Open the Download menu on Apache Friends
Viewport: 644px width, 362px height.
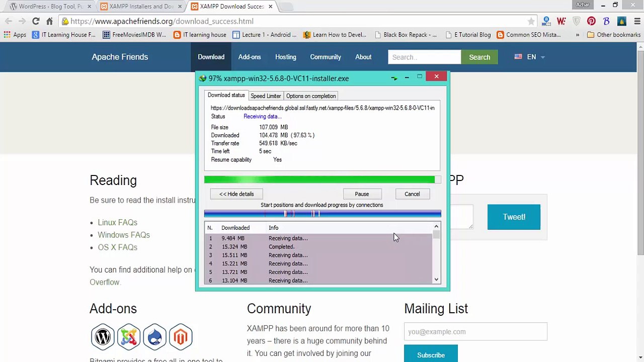pyautogui.click(x=211, y=57)
